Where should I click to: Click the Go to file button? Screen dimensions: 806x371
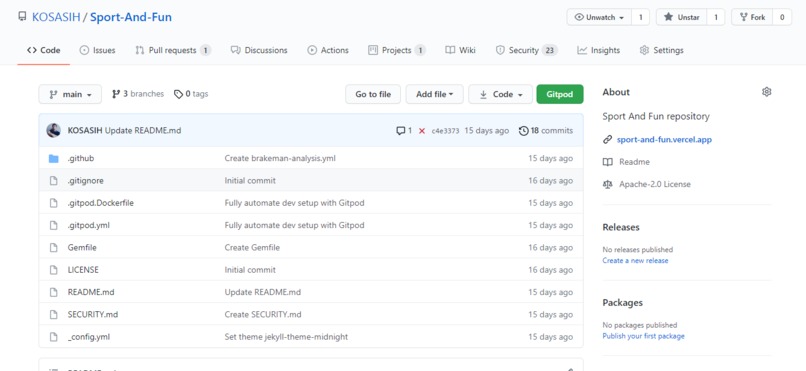[373, 94]
